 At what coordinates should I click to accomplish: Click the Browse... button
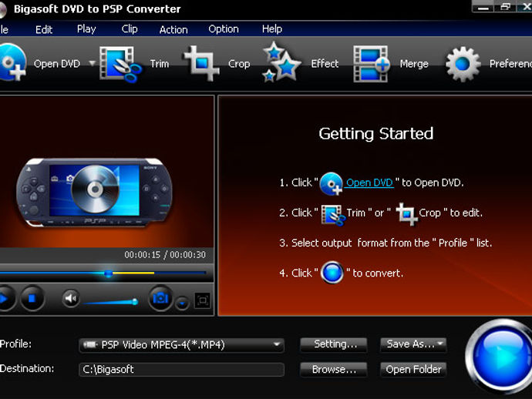click(334, 370)
